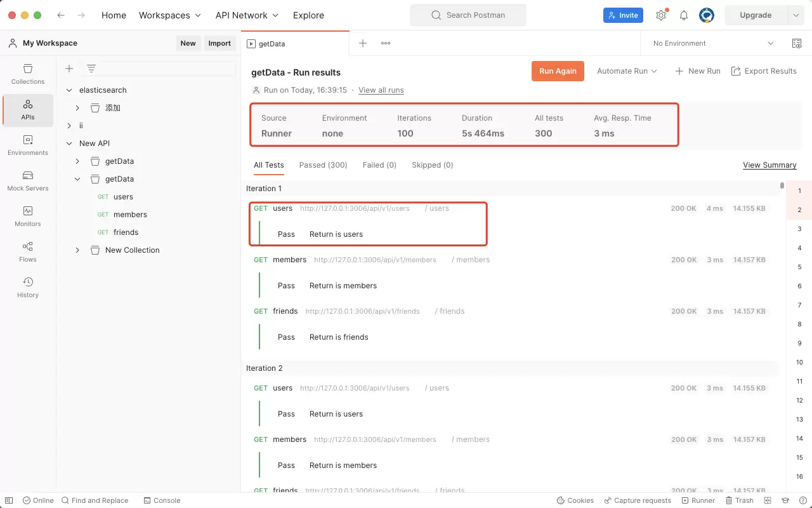Click the Online status indicator
The width and height of the screenshot is (812, 508).
click(37, 500)
